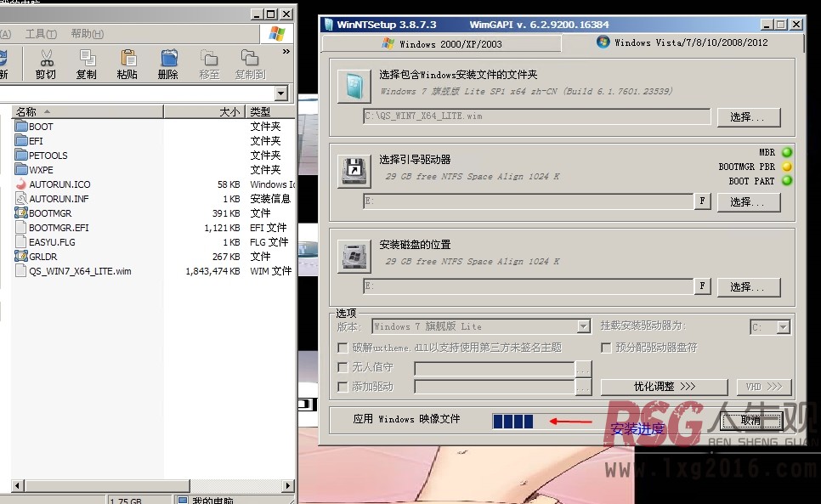Sort by the Type (类型) column header
The height and width of the screenshot is (504, 821).
click(270, 111)
